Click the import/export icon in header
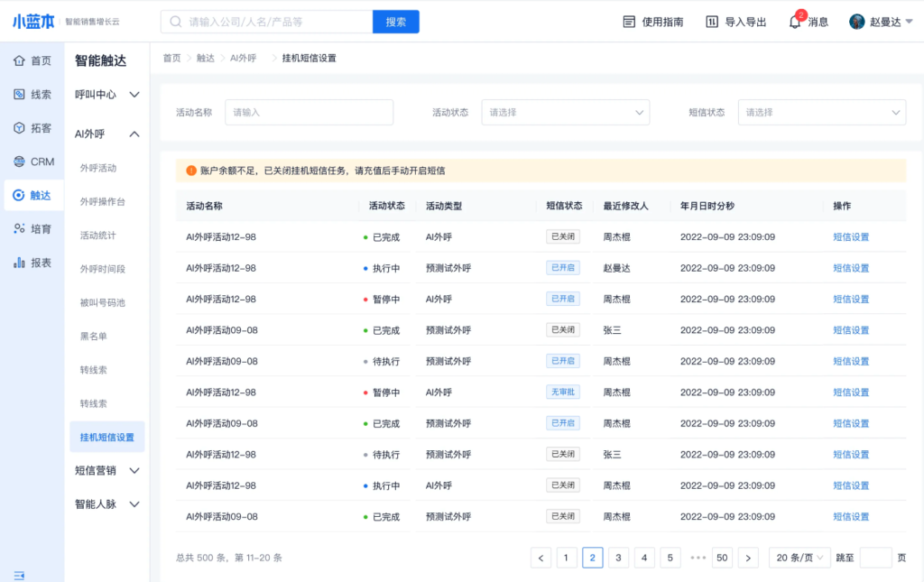 coord(712,22)
